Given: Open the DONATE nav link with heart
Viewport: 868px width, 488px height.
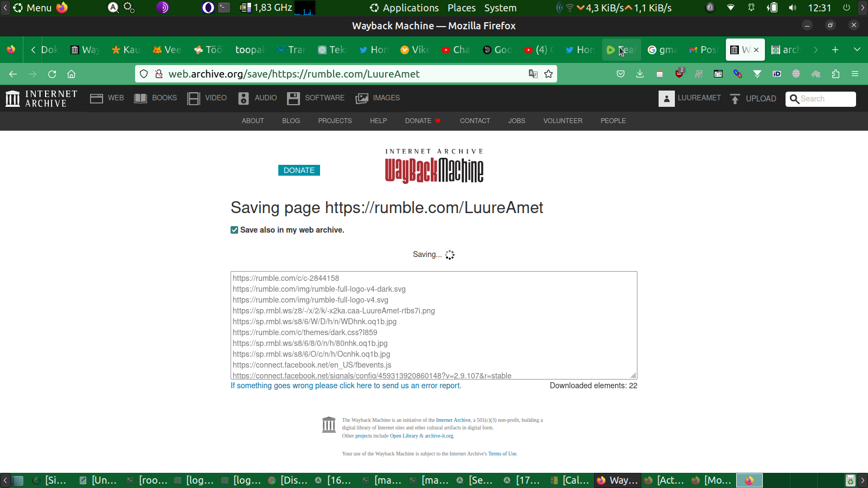Looking at the screenshot, I should coord(423,121).
